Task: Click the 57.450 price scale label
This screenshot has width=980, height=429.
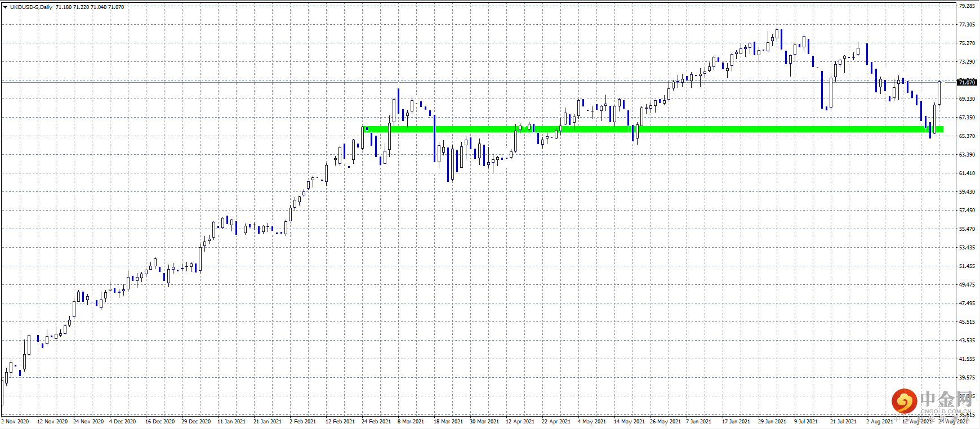Action: point(967,211)
